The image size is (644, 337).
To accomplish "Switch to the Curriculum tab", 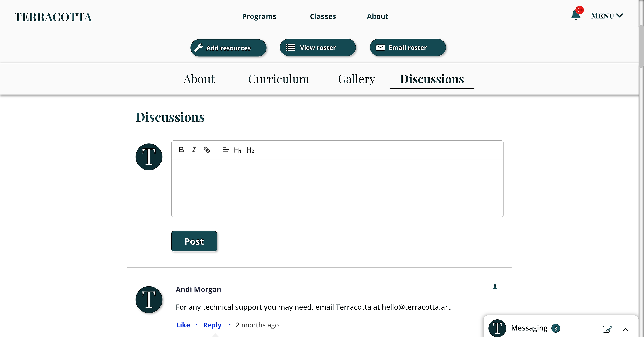I will pyautogui.click(x=279, y=79).
